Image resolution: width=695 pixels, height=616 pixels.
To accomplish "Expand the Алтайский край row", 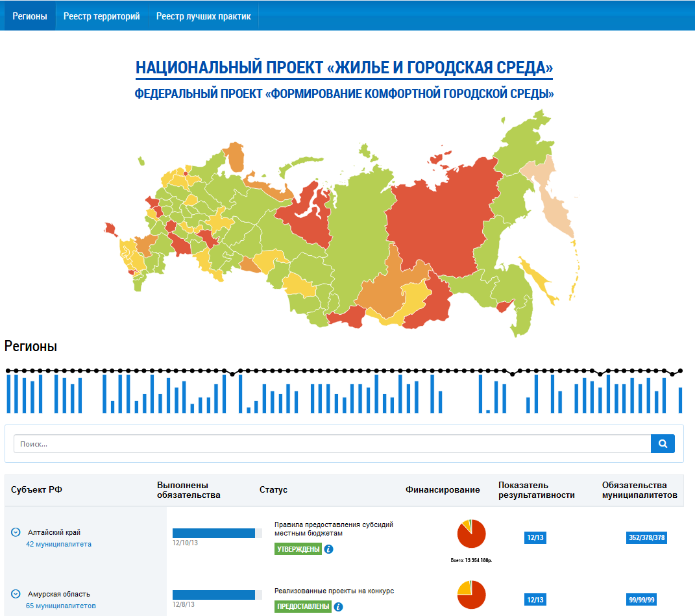I will click(16, 532).
